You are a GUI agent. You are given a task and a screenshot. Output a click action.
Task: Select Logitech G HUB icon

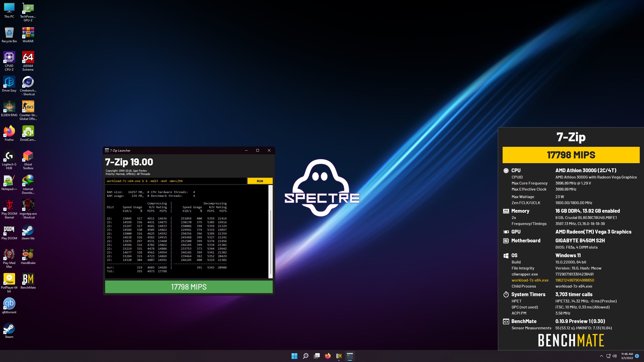9,160
